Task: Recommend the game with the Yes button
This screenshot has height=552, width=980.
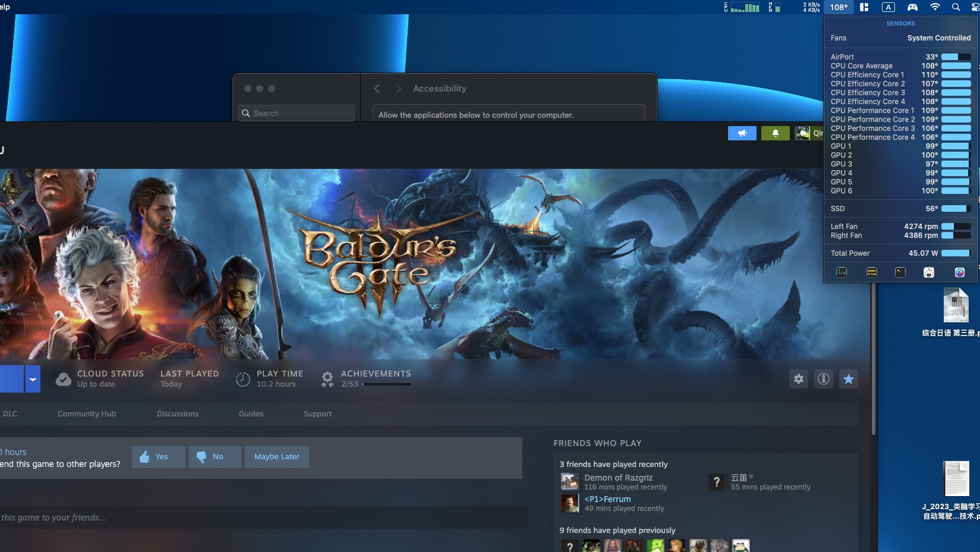Action: pos(158,457)
